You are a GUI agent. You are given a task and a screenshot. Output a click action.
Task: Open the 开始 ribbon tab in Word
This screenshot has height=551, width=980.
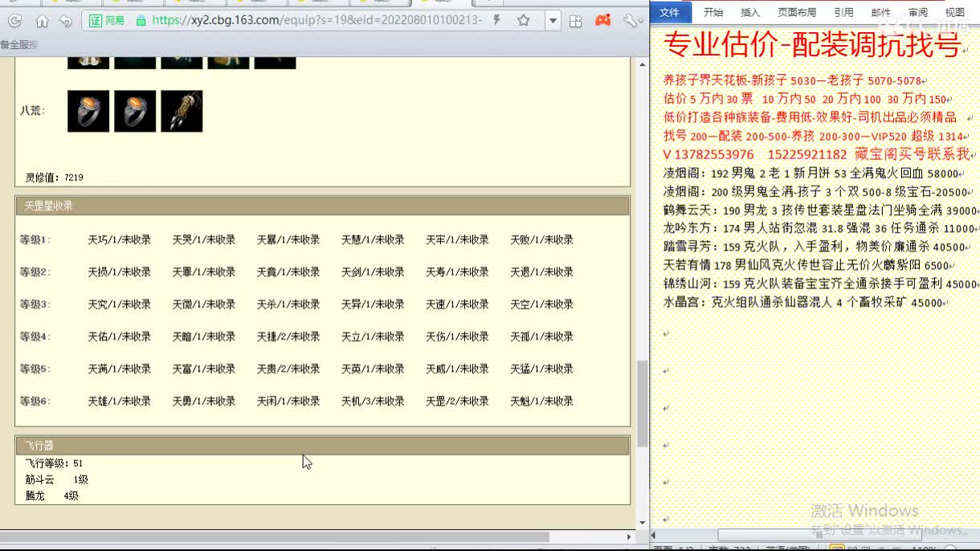tap(713, 12)
